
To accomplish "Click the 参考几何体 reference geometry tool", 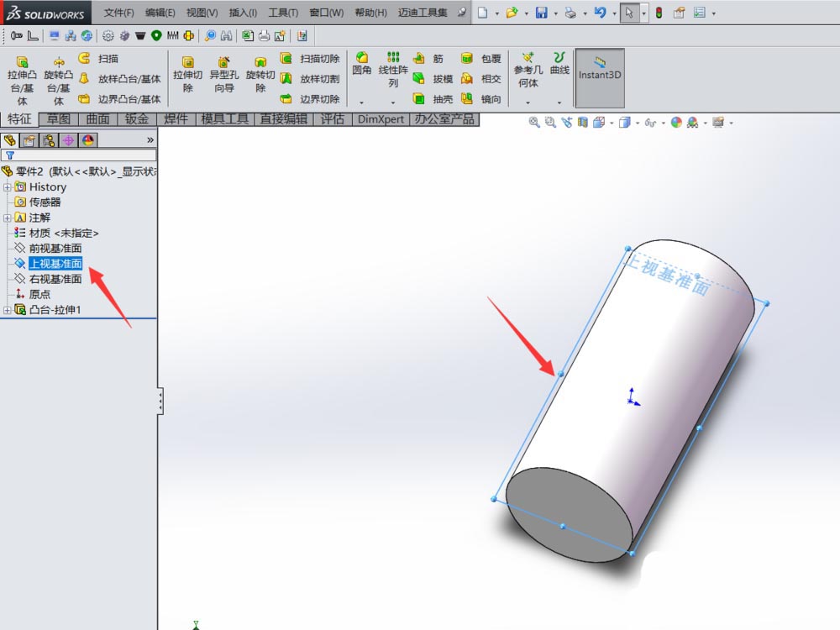I will coord(528,71).
